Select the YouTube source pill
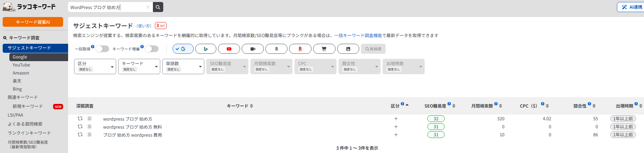Screen dimensions: 644x153 [x=229, y=49]
